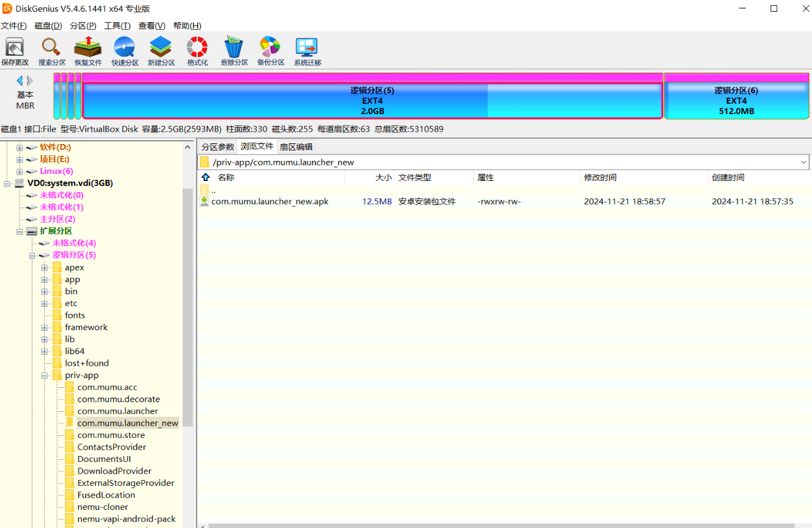Open the ContactsProvider folder in tree

pos(112,448)
